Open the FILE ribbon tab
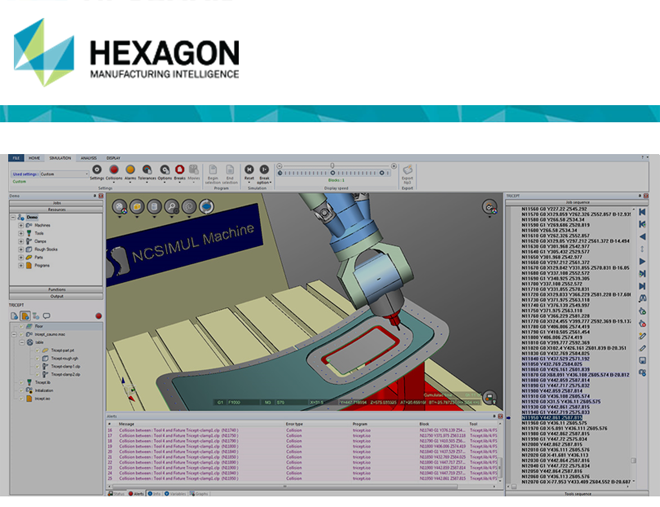This screenshot has width=660, height=507. tap(16, 158)
